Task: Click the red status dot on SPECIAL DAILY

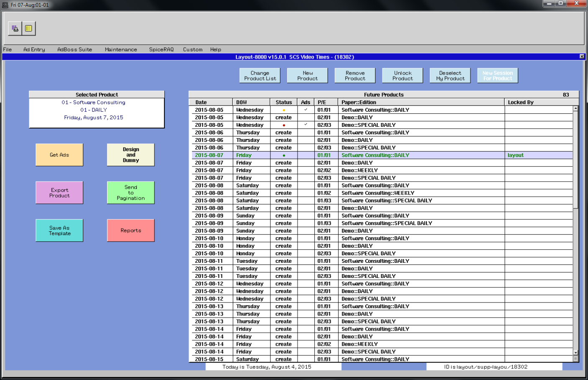Action: pos(284,125)
